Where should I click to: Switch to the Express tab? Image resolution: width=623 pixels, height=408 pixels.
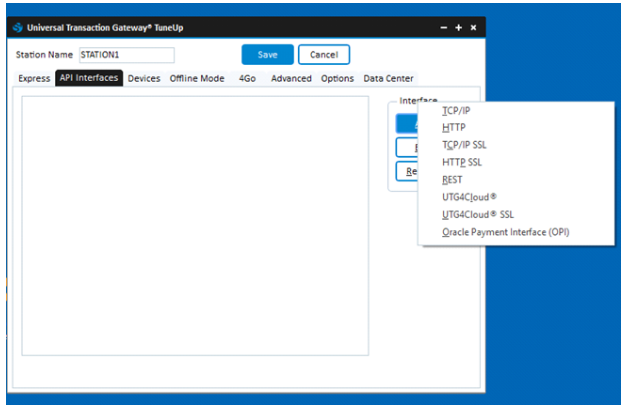click(x=34, y=78)
